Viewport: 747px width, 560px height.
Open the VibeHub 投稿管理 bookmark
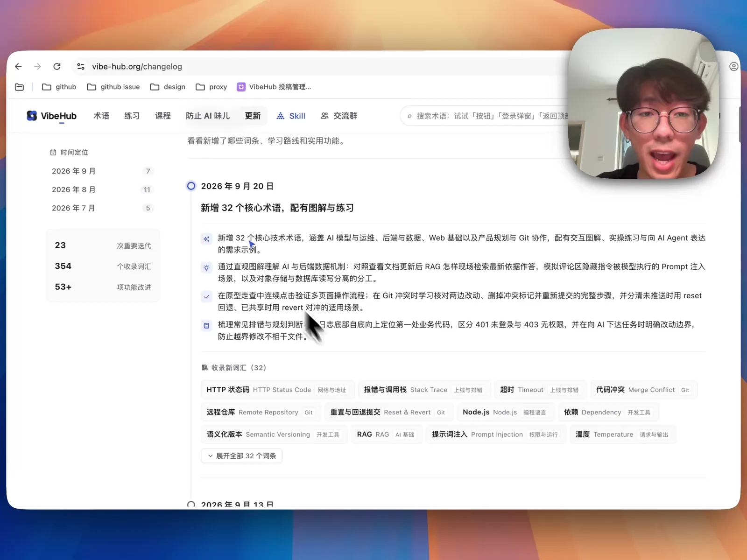click(x=274, y=87)
